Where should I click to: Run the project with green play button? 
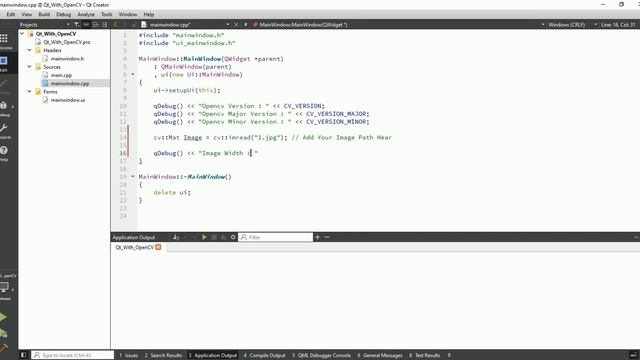click(x=3, y=317)
